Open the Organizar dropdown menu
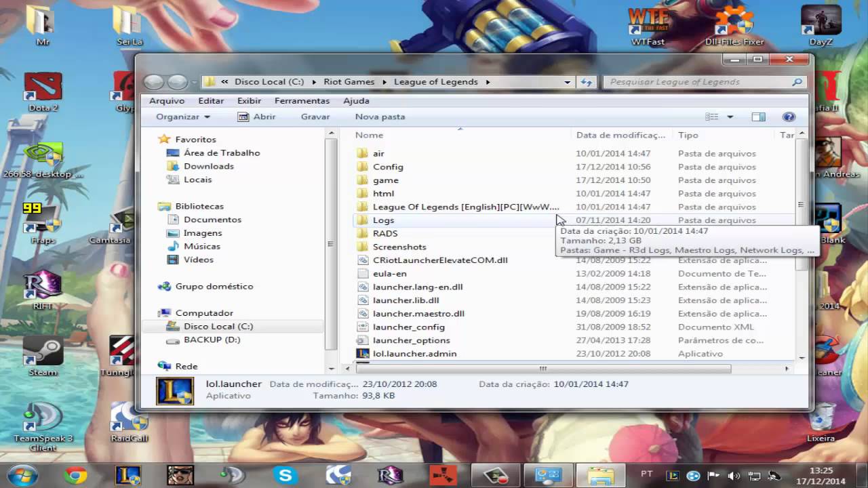The height and width of the screenshot is (488, 868). (x=183, y=117)
